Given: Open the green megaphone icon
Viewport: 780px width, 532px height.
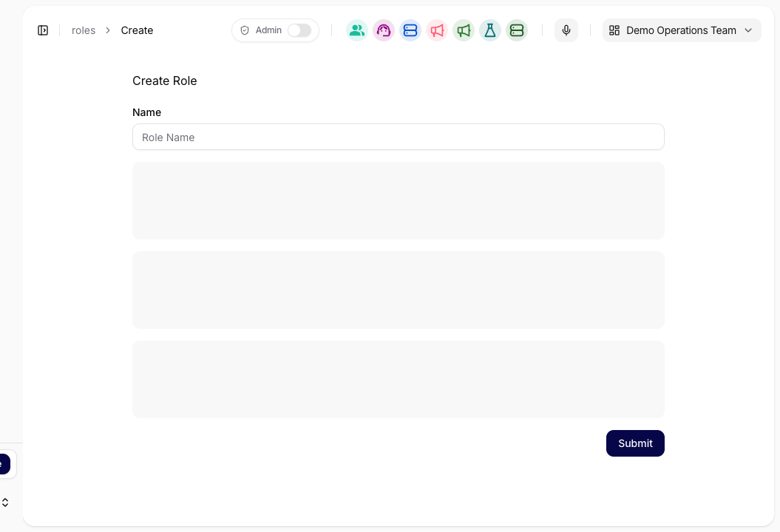Looking at the screenshot, I should pyautogui.click(x=463, y=30).
